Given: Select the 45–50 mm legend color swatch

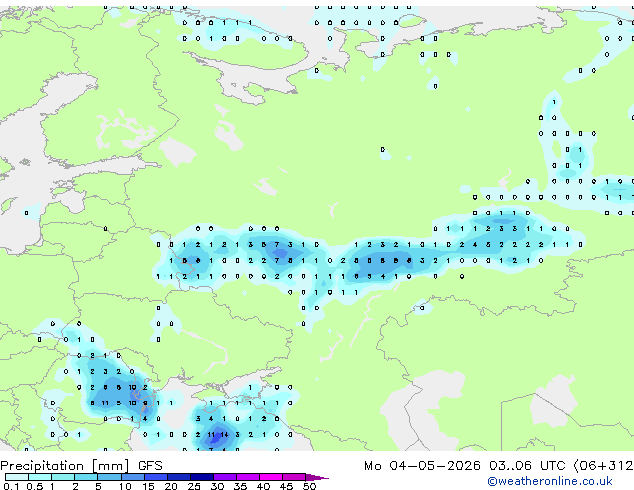Looking at the screenshot, I should click(x=294, y=477).
